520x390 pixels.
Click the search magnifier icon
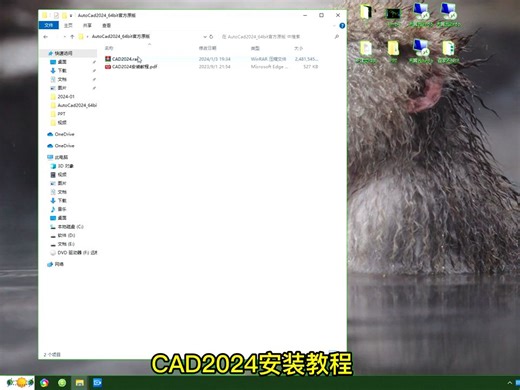click(337, 37)
